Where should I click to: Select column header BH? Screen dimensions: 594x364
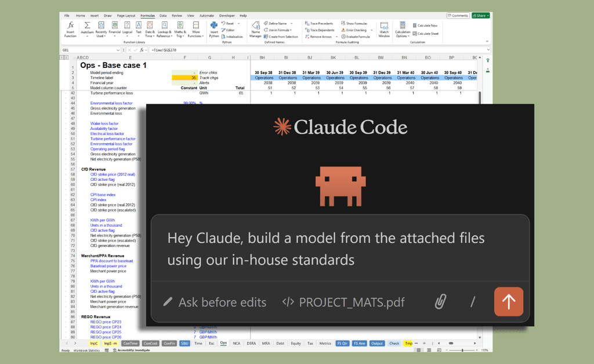[262, 57]
